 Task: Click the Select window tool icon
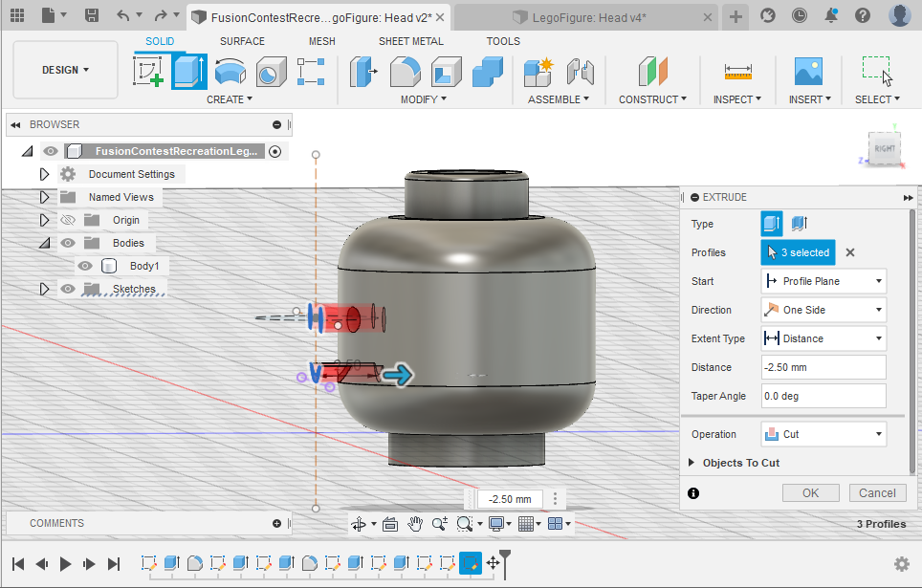point(877,71)
